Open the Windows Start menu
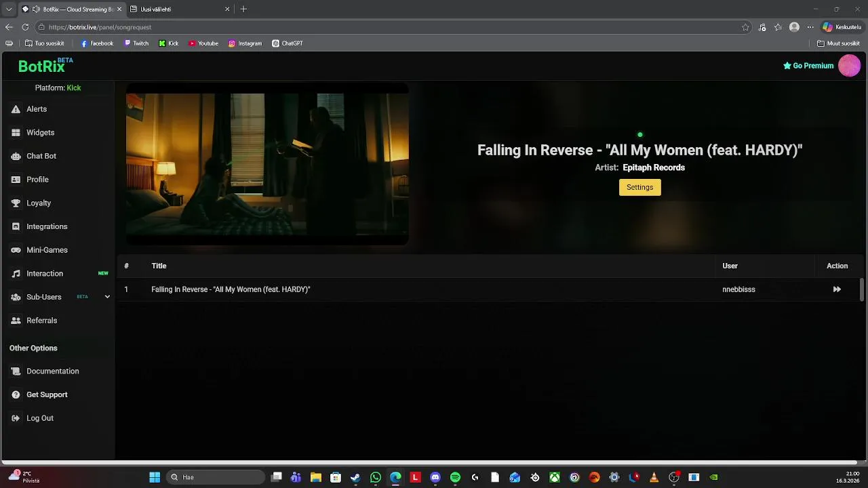 (155, 477)
